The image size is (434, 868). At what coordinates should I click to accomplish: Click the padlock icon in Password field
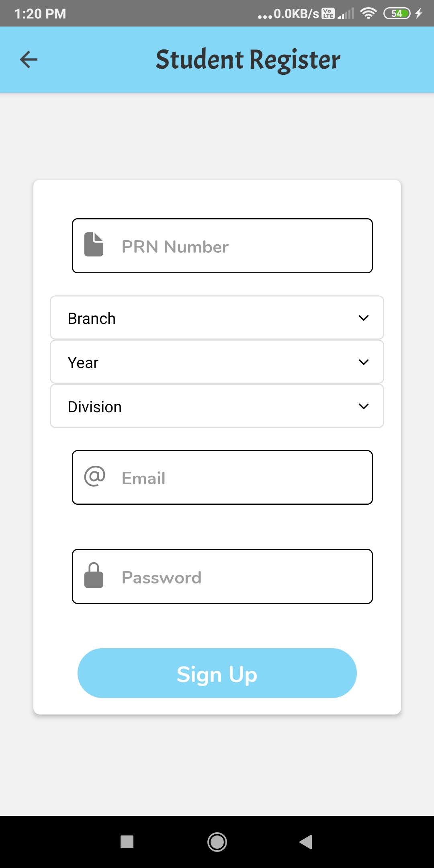pos(94,576)
